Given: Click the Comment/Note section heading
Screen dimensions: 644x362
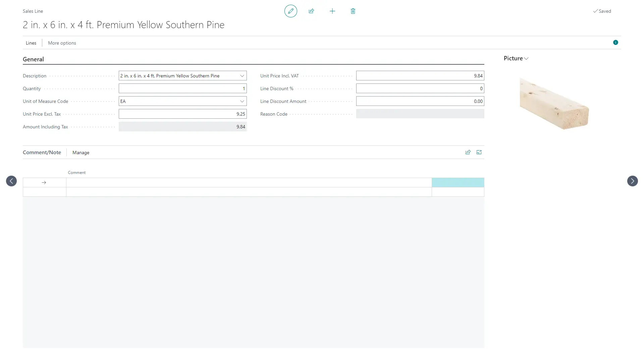Looking at the screenshot, I should tap(42, 153).
